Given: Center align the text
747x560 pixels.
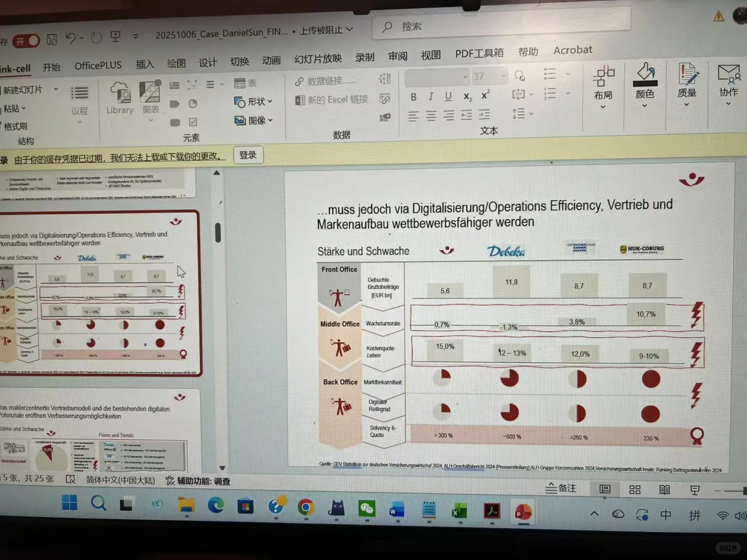Looking at the screenshot, I should click(x=431, y=116).
